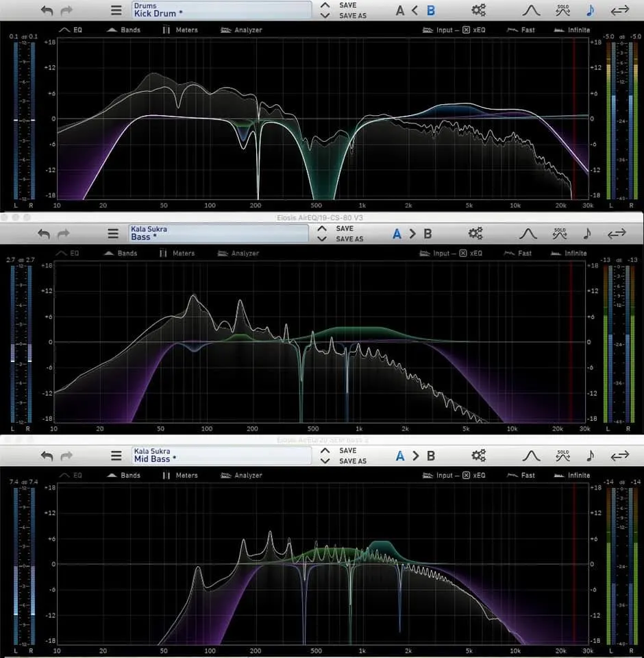Open the hamburger menu in Bass window

tap(113, 234)
